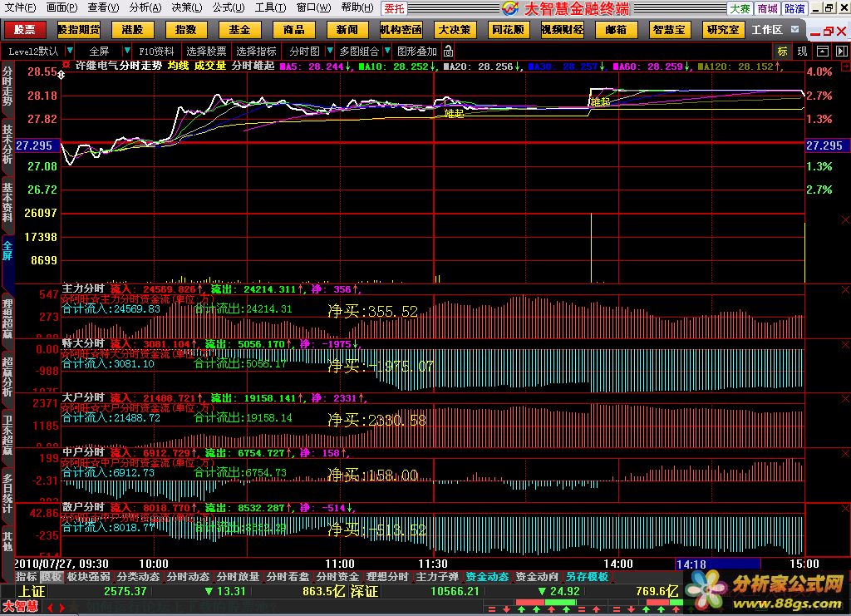Click the crosshair cursor icon near 28.55
The image size is (851, 616).
point(61,75)
